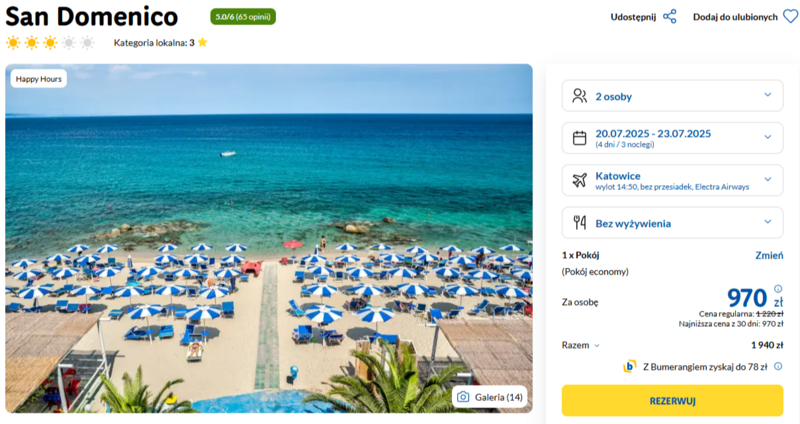This screenshot has width=800, height=424.
Task: Toggle the heart favorite icon
Action: [x=790, y=17]
